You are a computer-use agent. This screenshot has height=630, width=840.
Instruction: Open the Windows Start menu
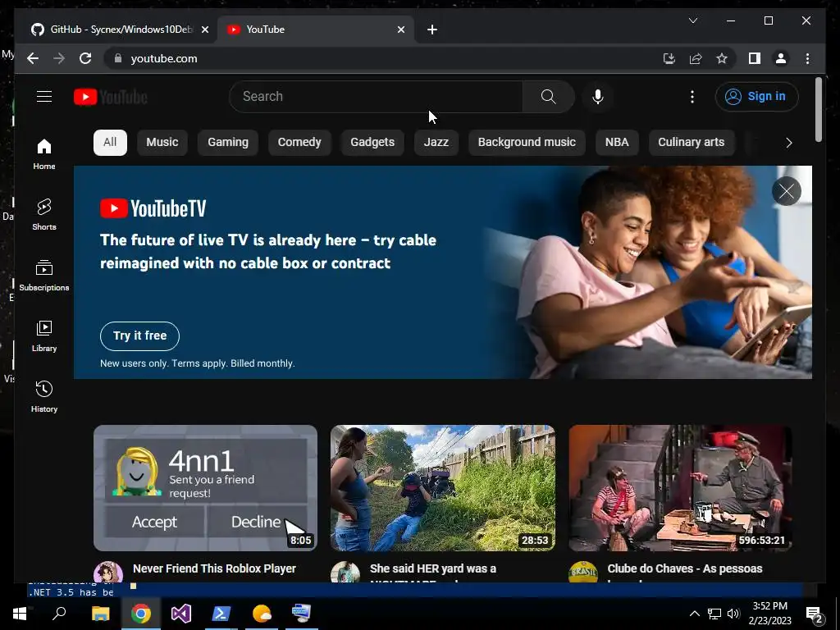[20, 614]
